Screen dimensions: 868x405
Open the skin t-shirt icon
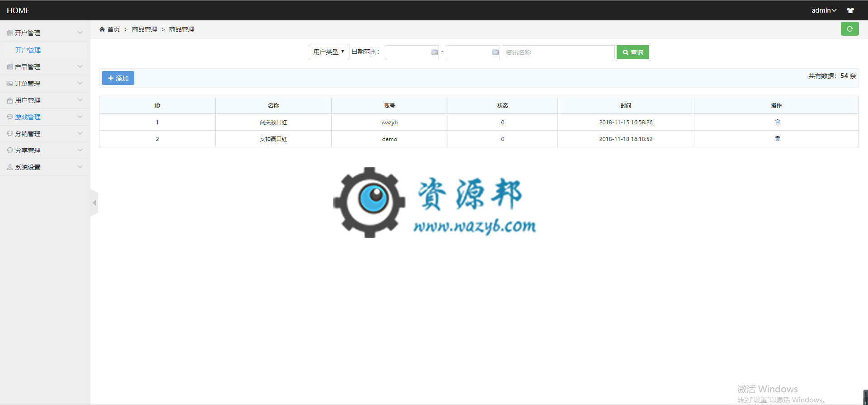(850, 10)
